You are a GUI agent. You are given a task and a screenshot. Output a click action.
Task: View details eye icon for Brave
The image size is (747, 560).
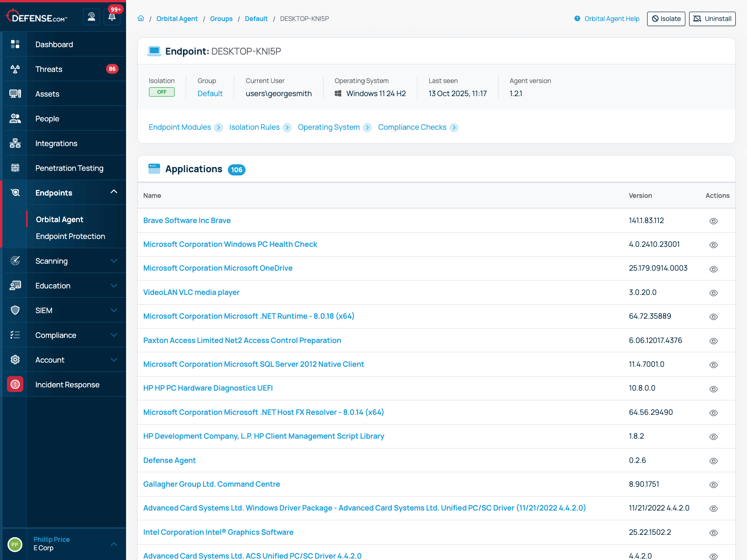[x=713, y=221]
